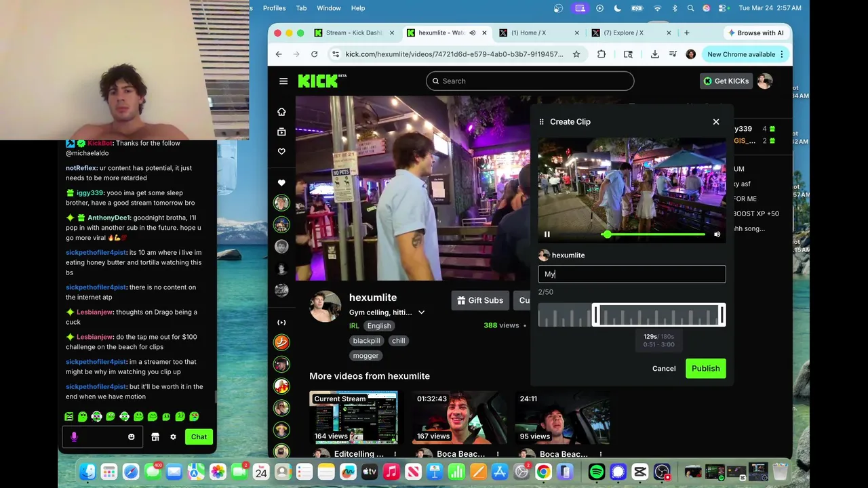Click the blackpill tag

pyautogui.click(x=366, y=341)
